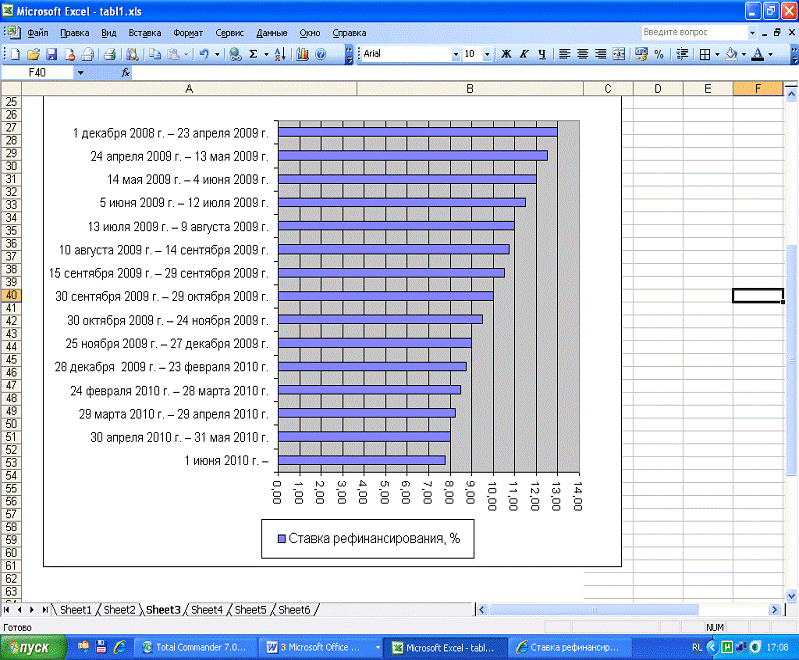Click the Insert Function fx icon
Image resolution: width=799 pixels, height=660 pixels.
click(126, 73)
